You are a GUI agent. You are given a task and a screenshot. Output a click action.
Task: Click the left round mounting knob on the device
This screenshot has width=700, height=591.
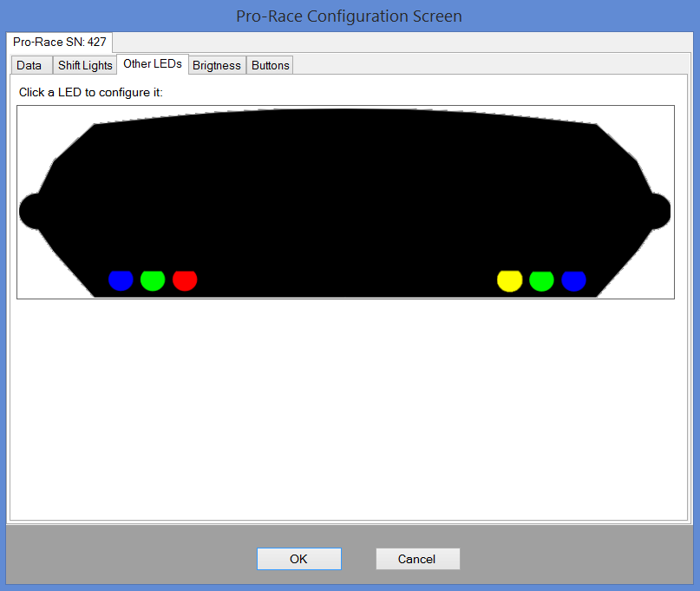click(x=33, y=211)
